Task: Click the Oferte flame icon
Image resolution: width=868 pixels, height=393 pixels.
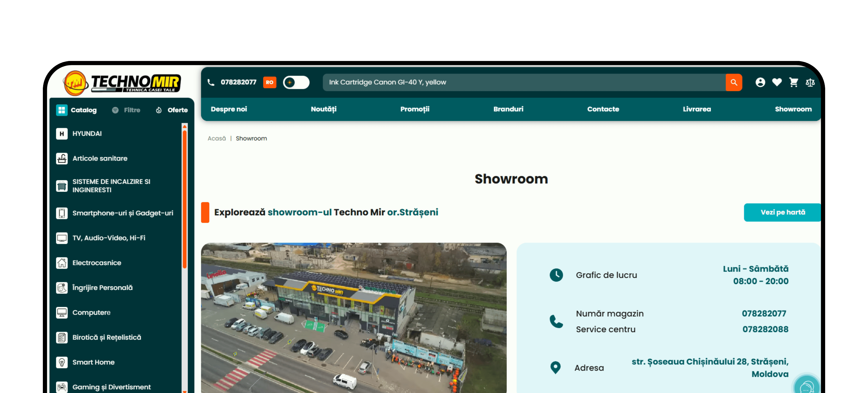Action: 159,110
